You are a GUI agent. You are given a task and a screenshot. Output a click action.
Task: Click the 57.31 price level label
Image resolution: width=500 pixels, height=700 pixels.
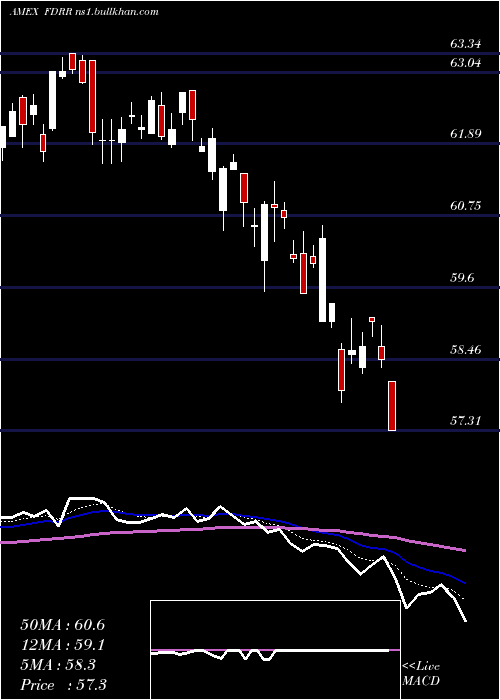tap(466, 421)
